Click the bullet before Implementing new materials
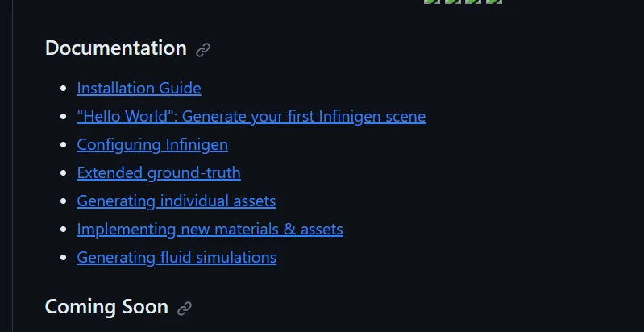The image size is (644, 332). [64, 230]
